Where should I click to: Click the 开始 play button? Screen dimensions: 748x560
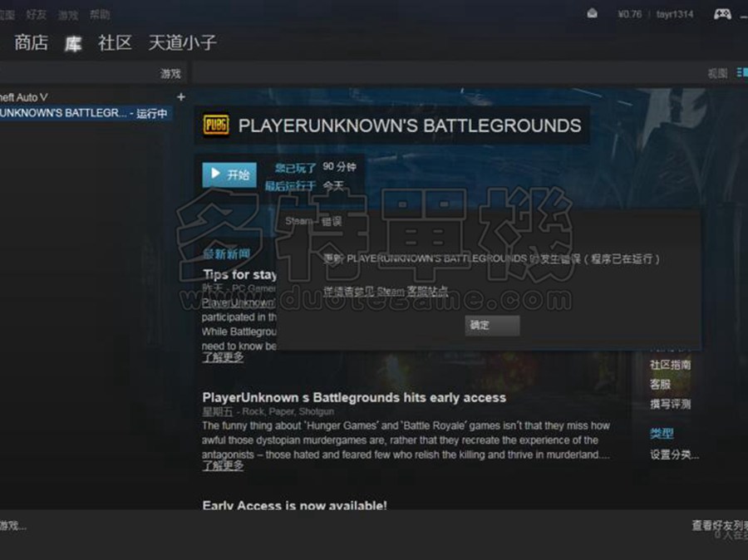pyautogui.click(x=229, y=174)
